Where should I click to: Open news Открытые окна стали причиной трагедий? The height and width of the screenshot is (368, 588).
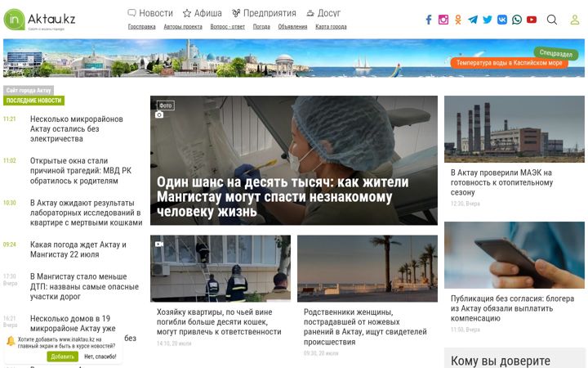click(81, 170)
